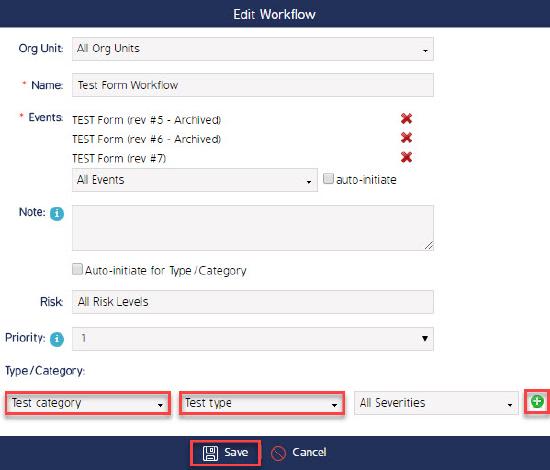Choose from the Test category dropdown
Viewport: 550px width, 470px height.
[88, 403]
